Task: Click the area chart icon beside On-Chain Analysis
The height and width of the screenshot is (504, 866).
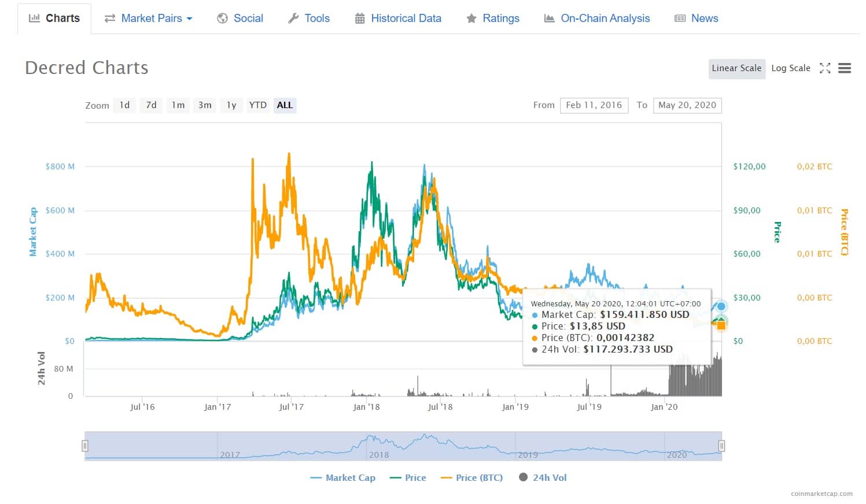Action: (550, 18)
